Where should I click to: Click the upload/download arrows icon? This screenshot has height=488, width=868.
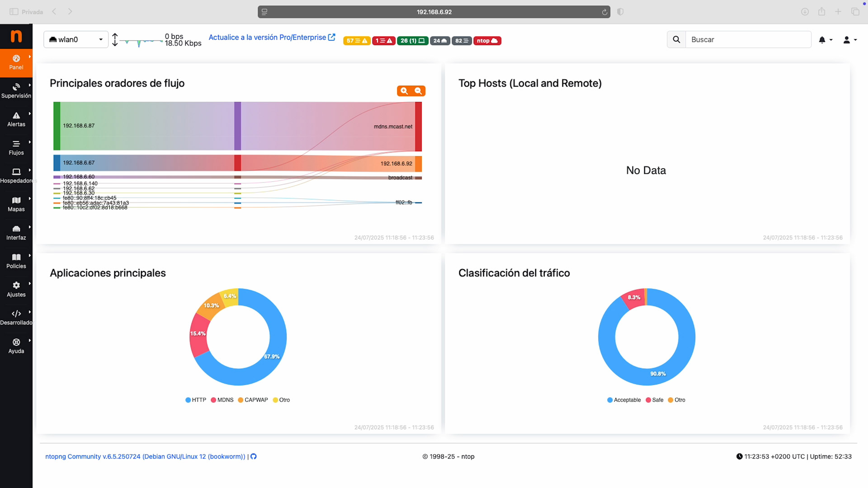pyautogui.click(x=115, y=40)
